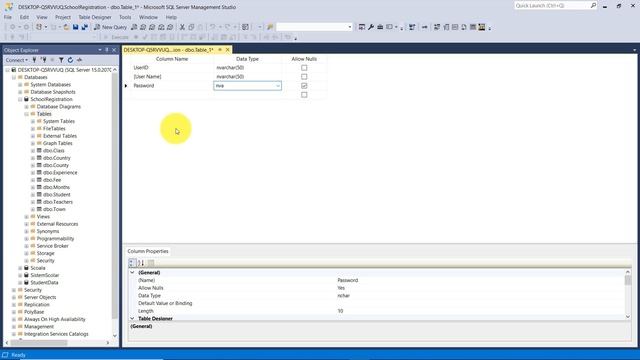Click the Generate Change Script icon
Screen dimensions: 640x360
pyautogui.click(x=412, y=27)
